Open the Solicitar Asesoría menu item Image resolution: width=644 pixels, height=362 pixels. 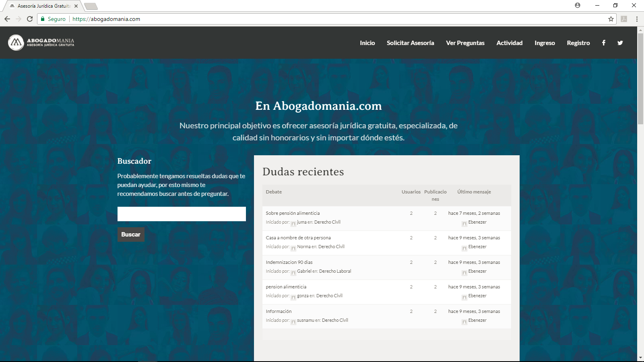tap(410, 43)
